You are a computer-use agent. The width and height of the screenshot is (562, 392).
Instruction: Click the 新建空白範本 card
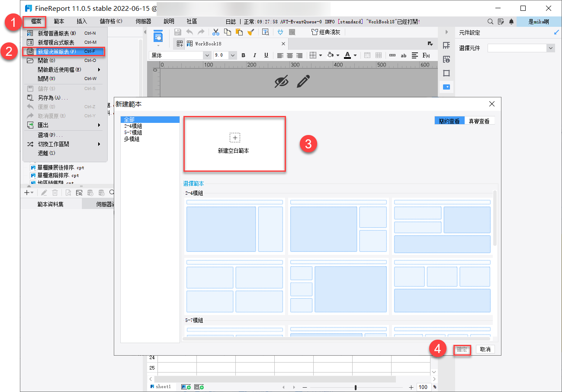(234, 144)
